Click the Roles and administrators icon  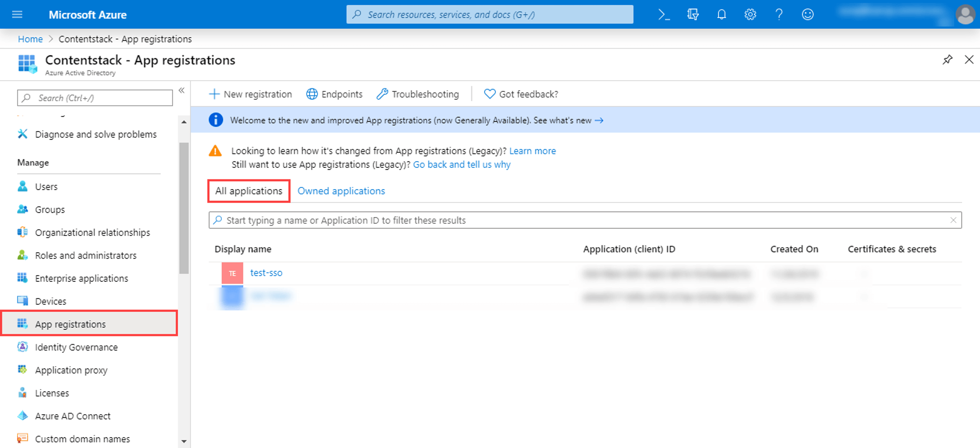(x=22, y=255)
